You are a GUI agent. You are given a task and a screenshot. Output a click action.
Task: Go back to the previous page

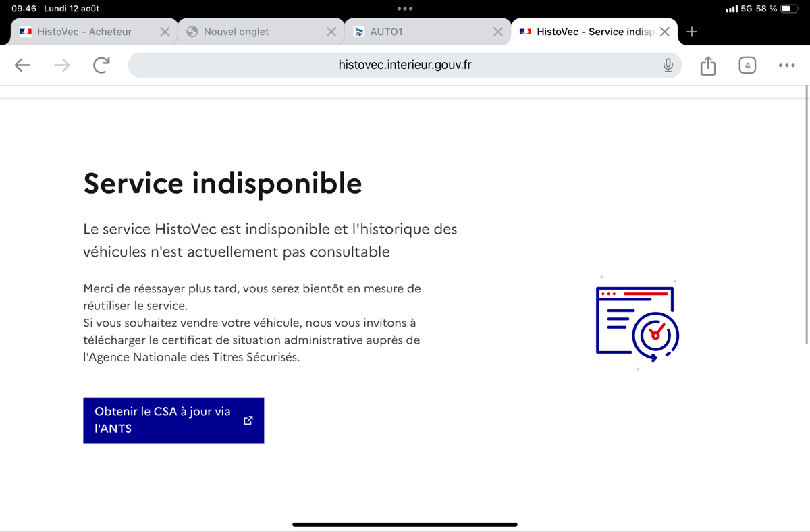(x=23, y=65)
